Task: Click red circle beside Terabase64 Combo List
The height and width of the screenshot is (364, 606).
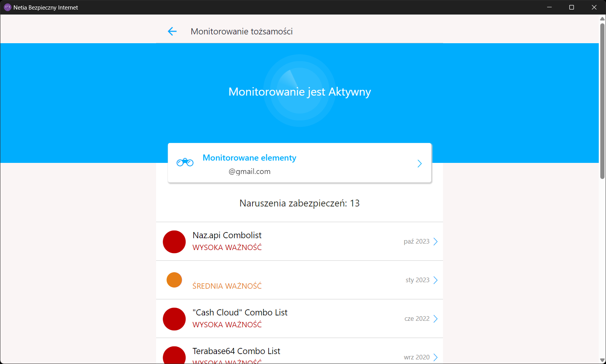Action: [x=174, y=356]
